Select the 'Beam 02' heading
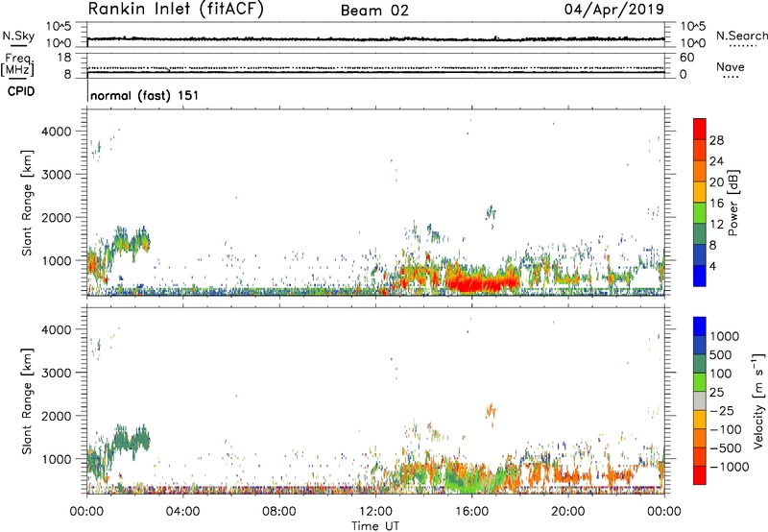768x532 pixels. pos(374,11)
